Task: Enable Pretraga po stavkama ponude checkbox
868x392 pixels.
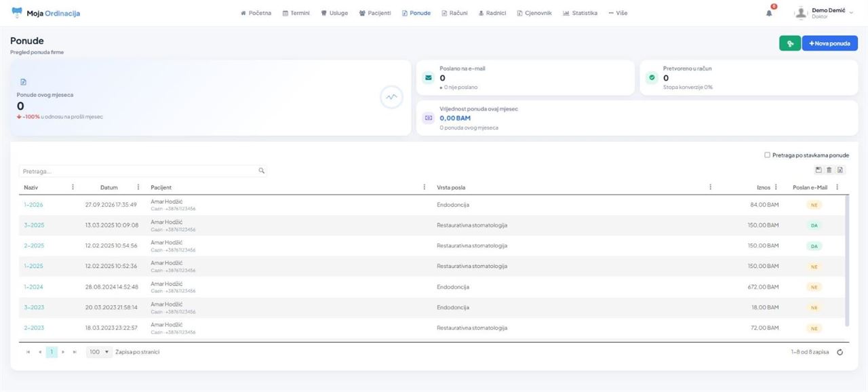Action: click(x=767, y=155)
